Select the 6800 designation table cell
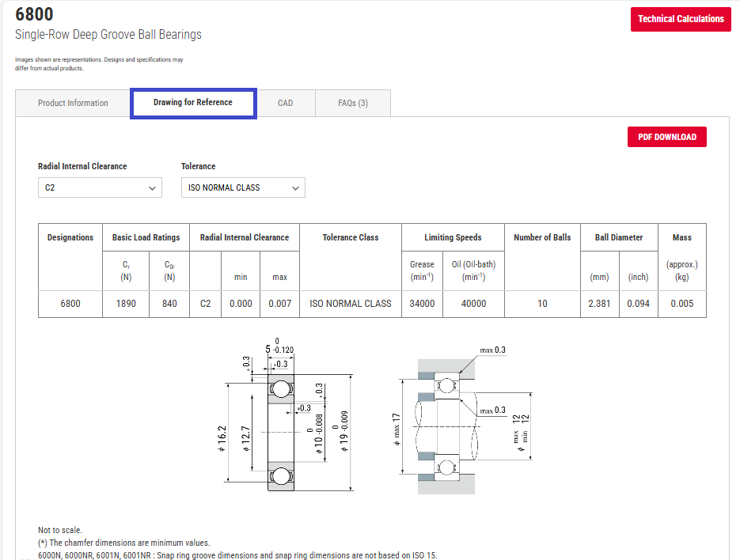 point(70,304)
